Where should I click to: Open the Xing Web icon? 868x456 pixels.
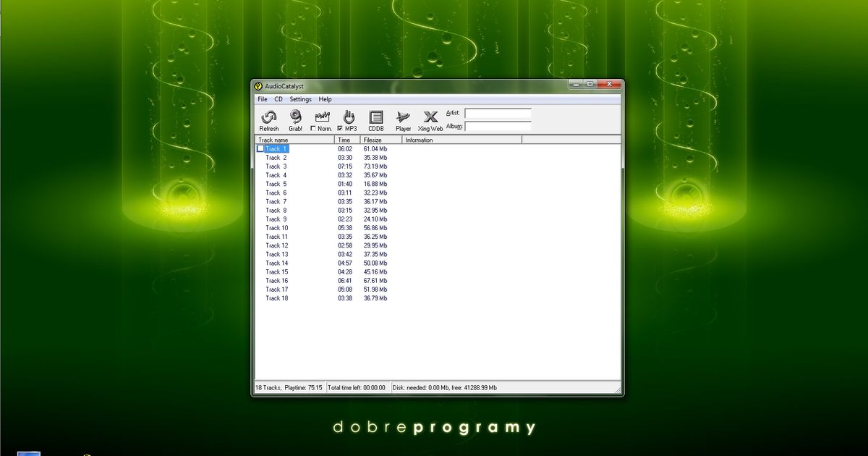pyautogui.click(x=430, y=117)
